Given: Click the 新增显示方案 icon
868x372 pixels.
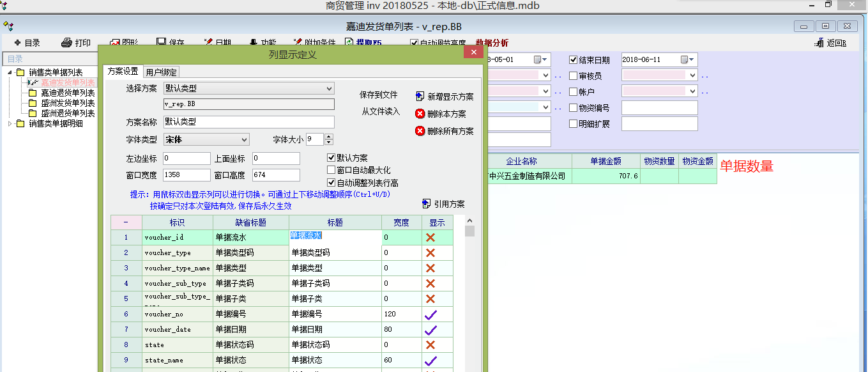Looking at the screenshot, I should click(x=420, y=97).
